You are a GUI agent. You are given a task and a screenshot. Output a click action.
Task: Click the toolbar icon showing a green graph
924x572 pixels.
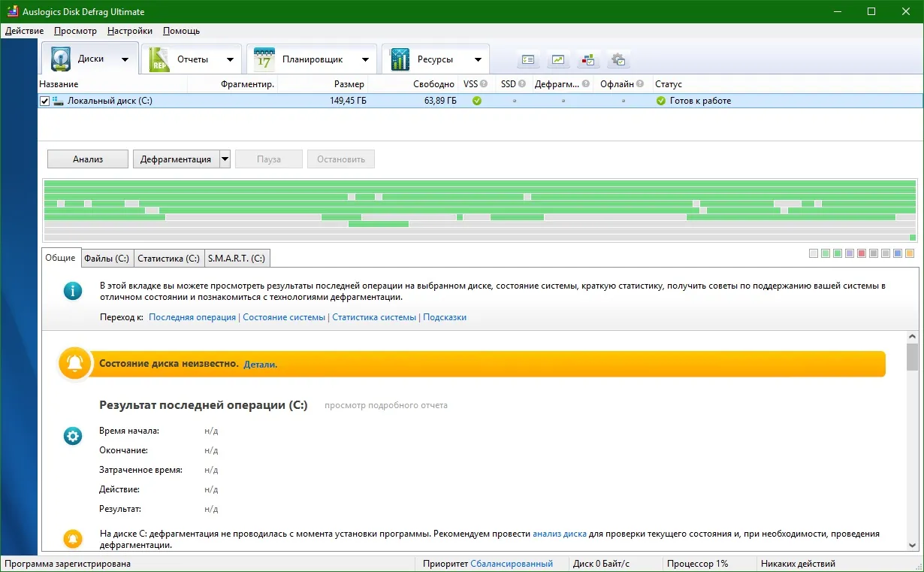click(x=558, y=59)
